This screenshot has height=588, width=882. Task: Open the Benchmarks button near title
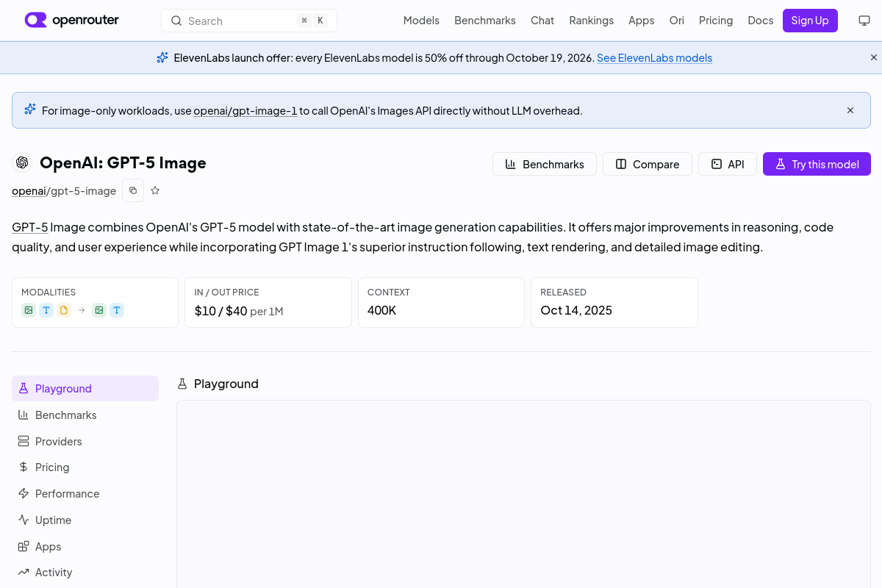(545, 164)
